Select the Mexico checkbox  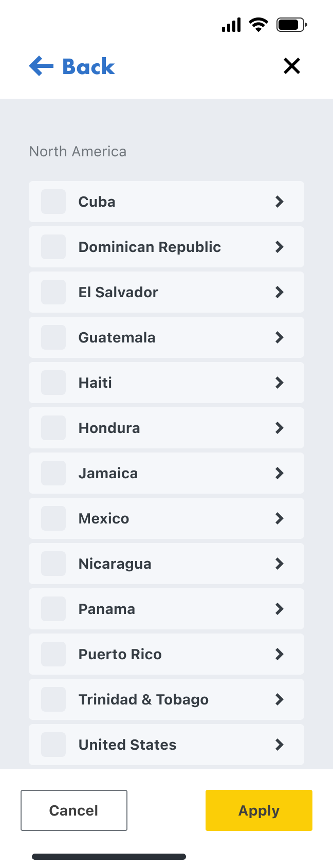coord(53,518)
